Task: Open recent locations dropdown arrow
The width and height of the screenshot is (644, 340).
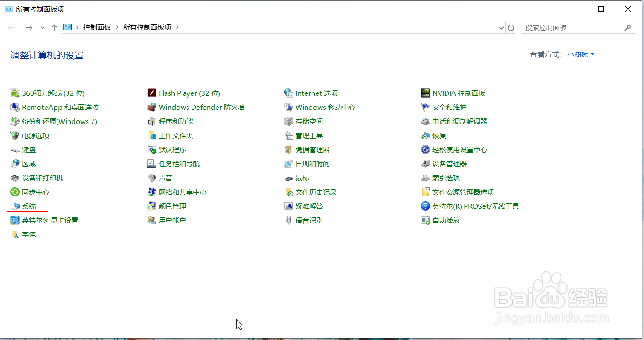Action: click(x=42, y=27)
